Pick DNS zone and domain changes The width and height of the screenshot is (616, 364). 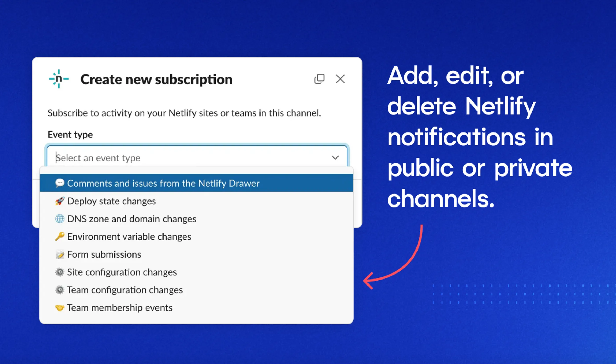point(131,219)
